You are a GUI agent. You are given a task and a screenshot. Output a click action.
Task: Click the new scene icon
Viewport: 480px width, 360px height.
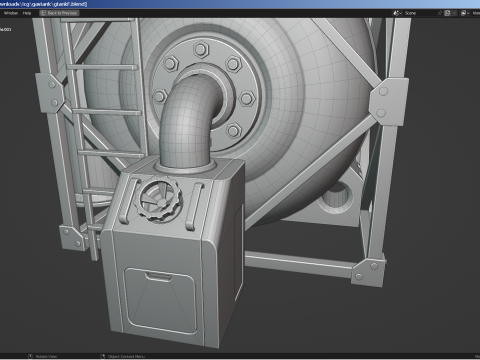pyautogui.click(x=447, y=13)
